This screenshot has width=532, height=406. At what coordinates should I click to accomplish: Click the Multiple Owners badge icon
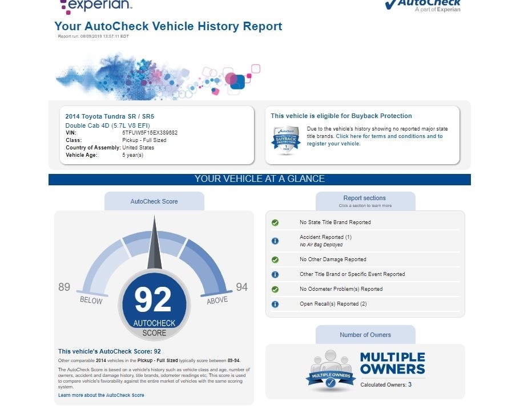[331, 370]
